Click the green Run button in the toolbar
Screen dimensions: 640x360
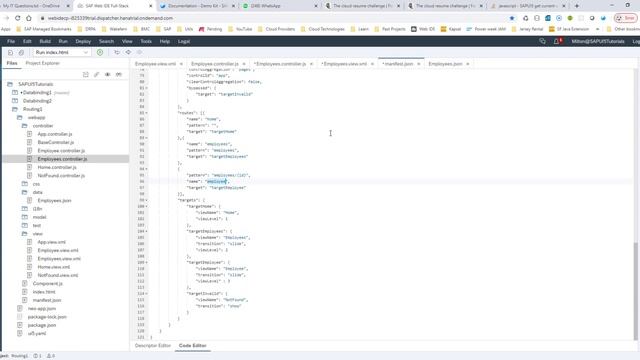(100, 52)
